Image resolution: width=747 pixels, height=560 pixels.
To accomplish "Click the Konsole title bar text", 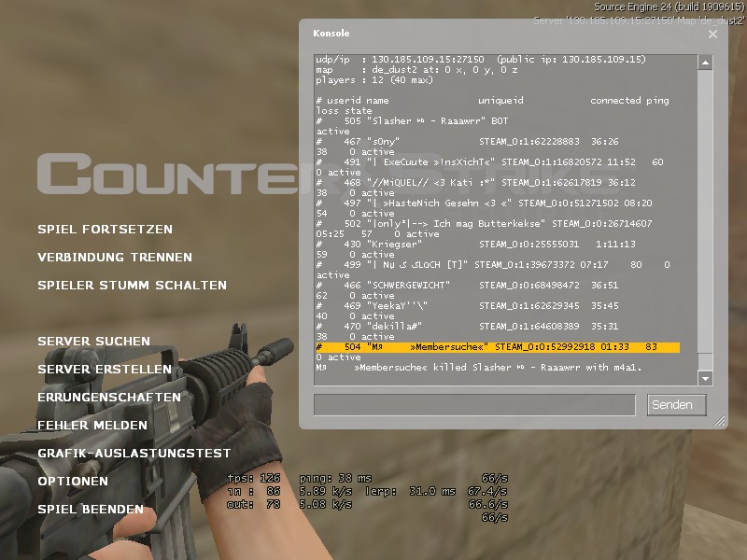I will [x=331, y=34].
